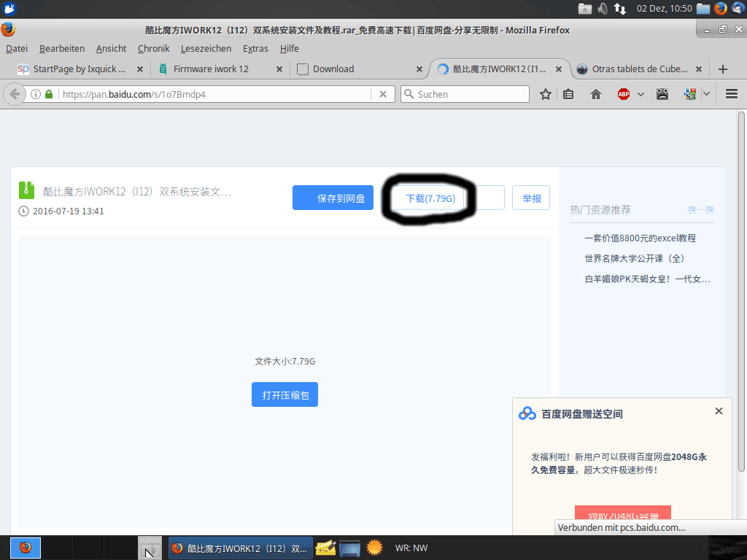Image resolution: width=747 pixels, height=560 pixels.
Task: Stop loading the page with the X button
Action: point(382,94)
